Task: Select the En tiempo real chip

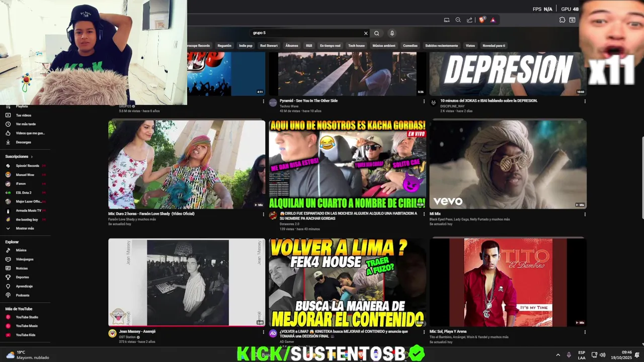Action: [x=330, y=46]
